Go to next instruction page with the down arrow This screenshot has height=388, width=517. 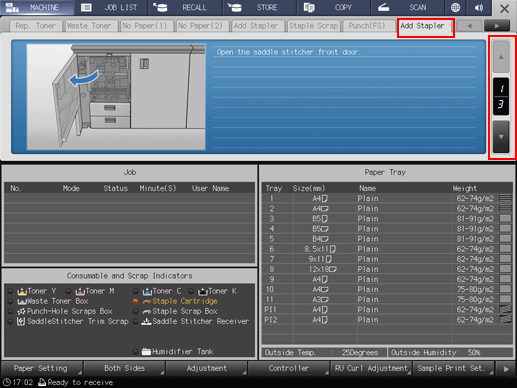[501, 137]
